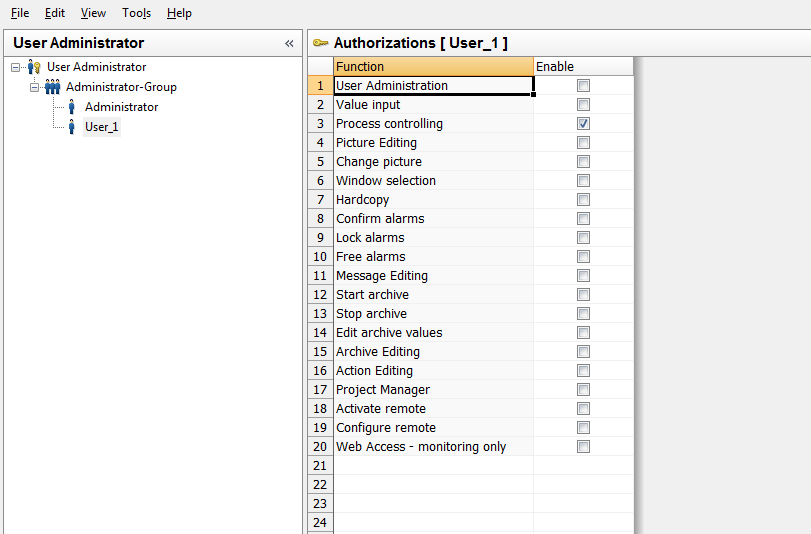Select the Process controlling function cell
Screen dimensions: 811x534
(433, 124)
